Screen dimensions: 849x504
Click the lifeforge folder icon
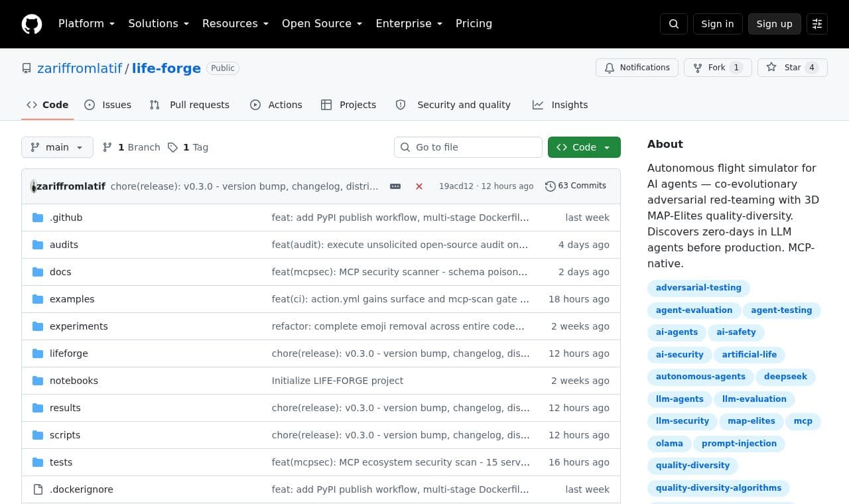point(38,353)
